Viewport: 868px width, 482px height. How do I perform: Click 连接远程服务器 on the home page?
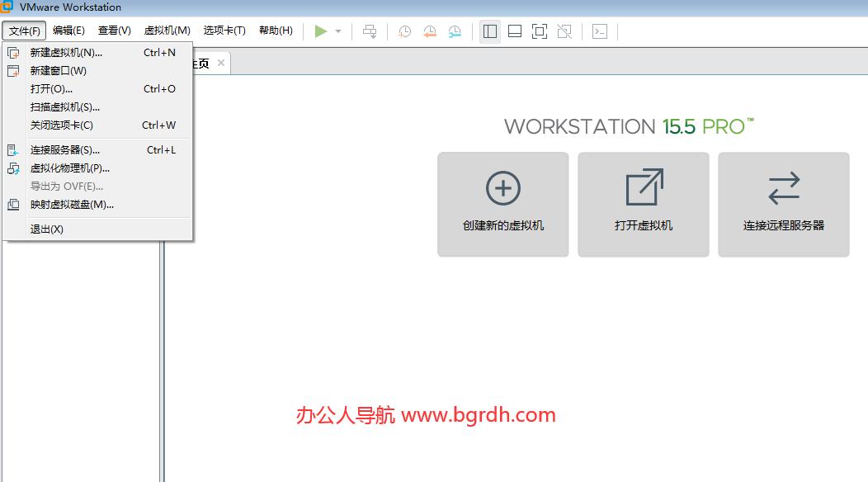pyautogui.click(x=783, y=205)
